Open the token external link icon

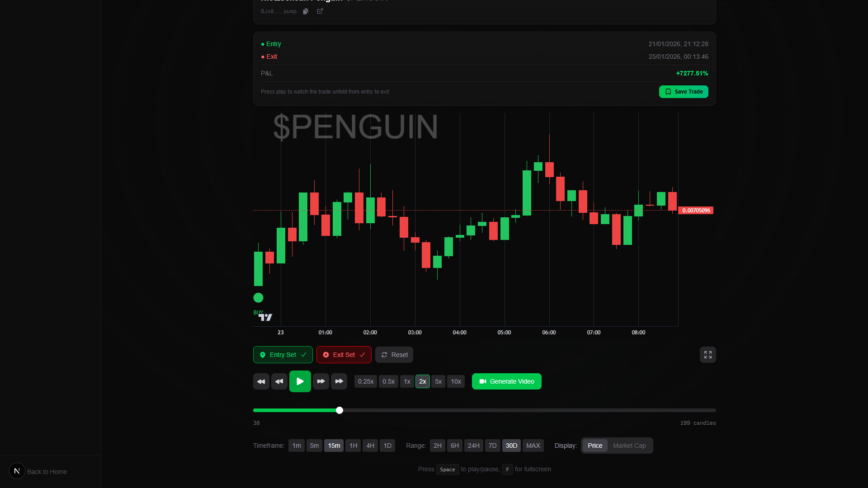click(320, 11)
